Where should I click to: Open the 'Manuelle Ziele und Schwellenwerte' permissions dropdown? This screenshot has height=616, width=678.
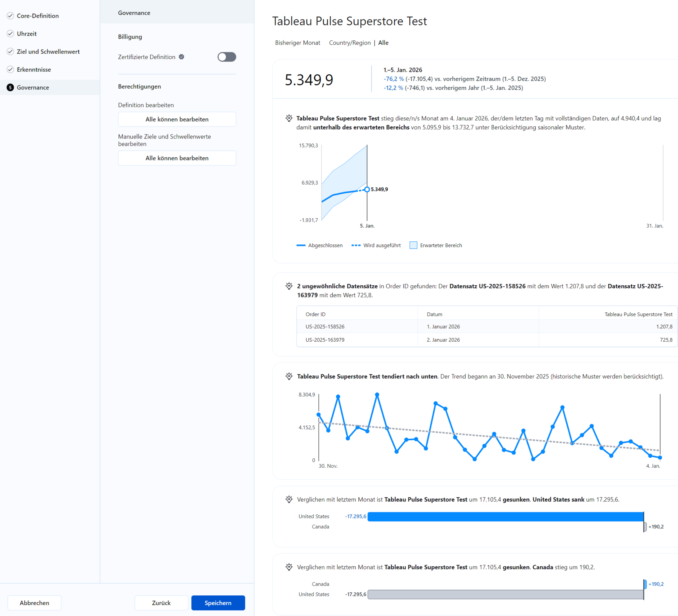177,158
